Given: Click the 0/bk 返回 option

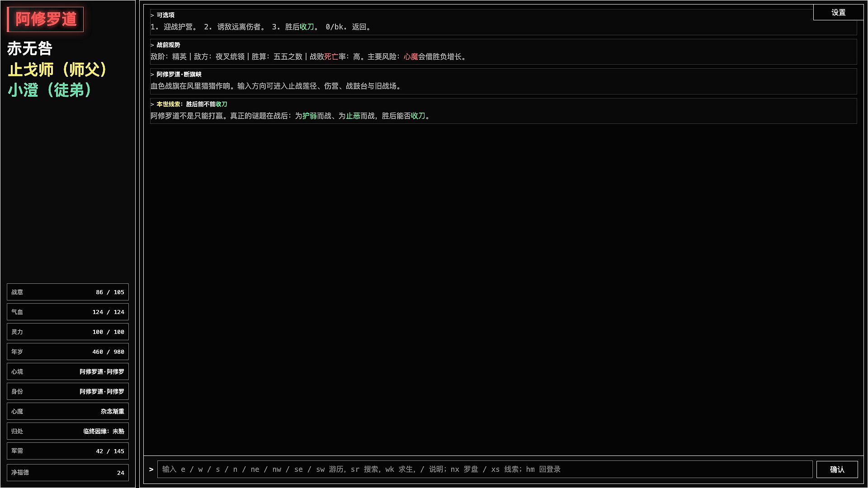Looking at the screenshot, I should (x=349, y=27).
